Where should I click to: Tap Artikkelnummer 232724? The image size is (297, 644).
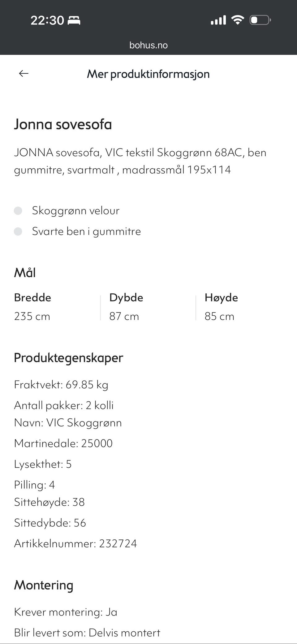pyautogui.click(x=75, y=543)
